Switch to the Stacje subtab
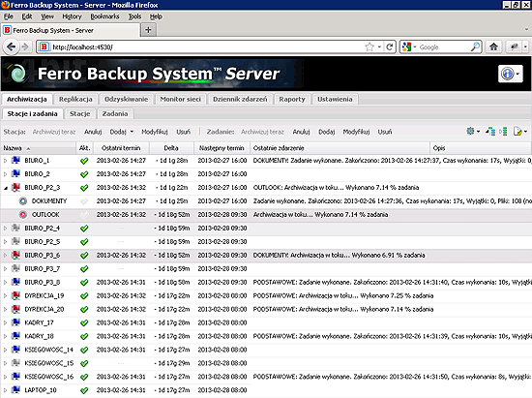The width and height of the screenshot is (532, 398). [x=80, y=113]
